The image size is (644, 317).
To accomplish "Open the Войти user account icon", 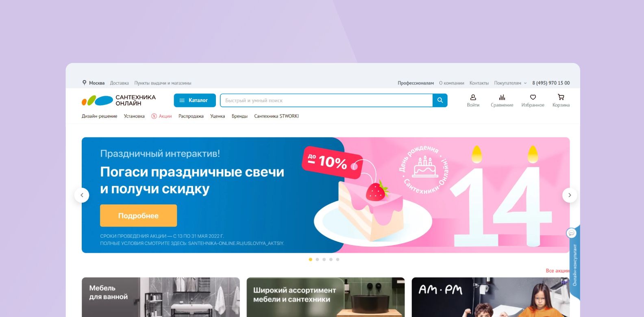I will click(473, 98).
